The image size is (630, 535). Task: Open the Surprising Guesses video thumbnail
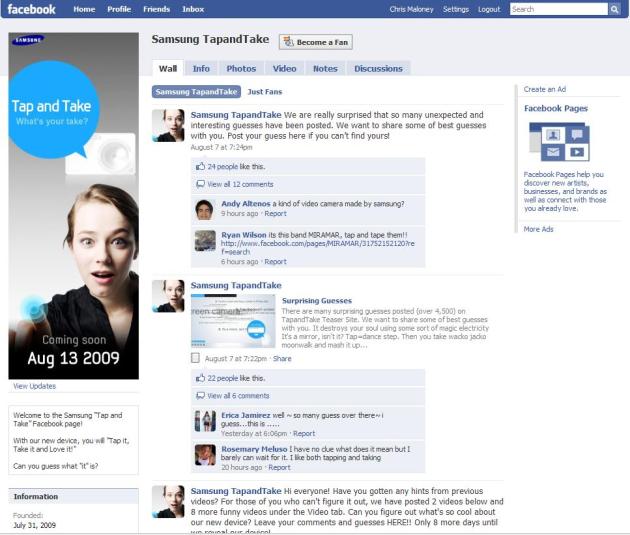click(x=233, y=321)
